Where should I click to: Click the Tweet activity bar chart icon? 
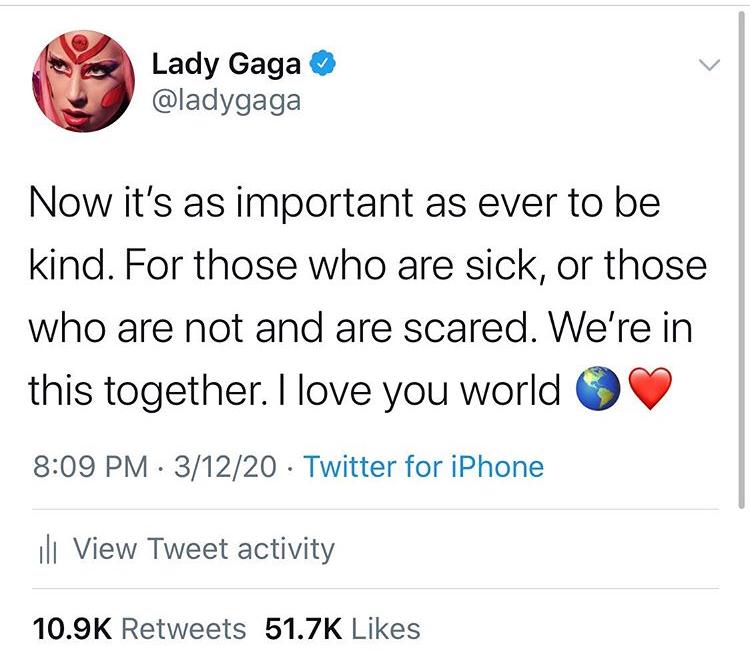[x=47, y=551]
